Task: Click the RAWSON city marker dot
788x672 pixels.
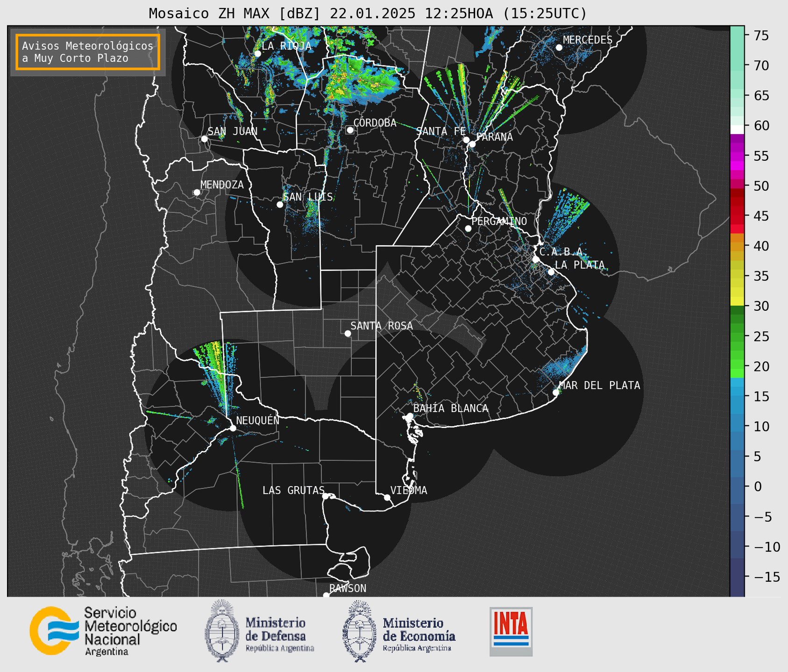Action: click(326, 595)
